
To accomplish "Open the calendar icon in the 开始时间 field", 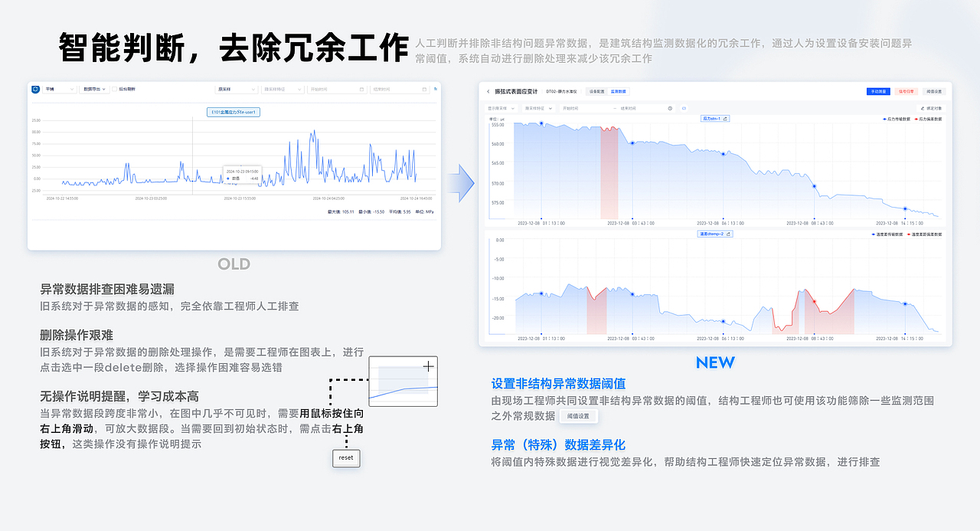I will click(362, 89).
